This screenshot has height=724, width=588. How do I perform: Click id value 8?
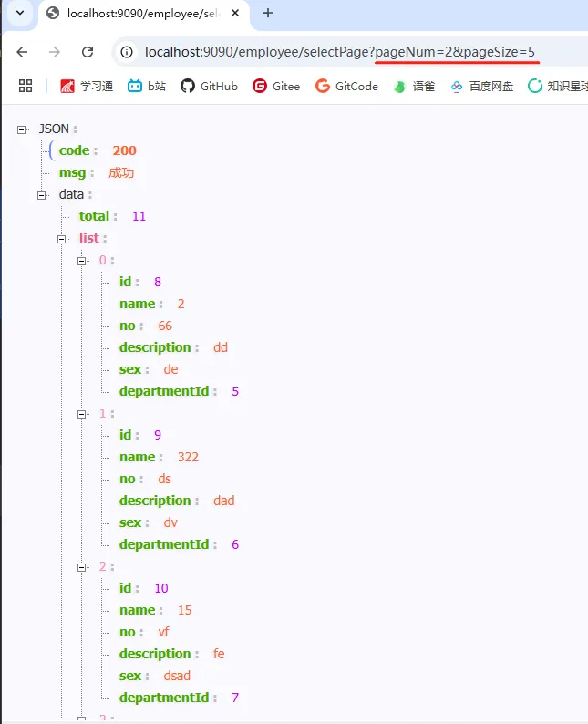pos(158,282)
